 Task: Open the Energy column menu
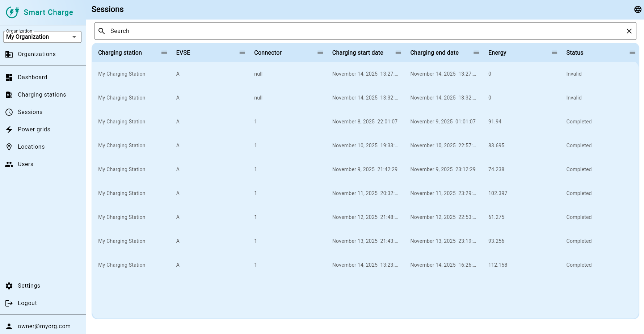pos(554,52)
